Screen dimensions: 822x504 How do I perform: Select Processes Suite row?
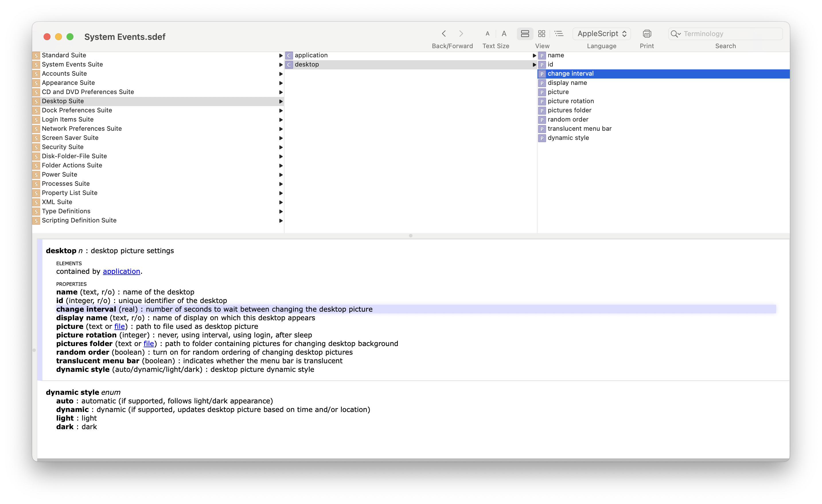[x=158, y=184]
